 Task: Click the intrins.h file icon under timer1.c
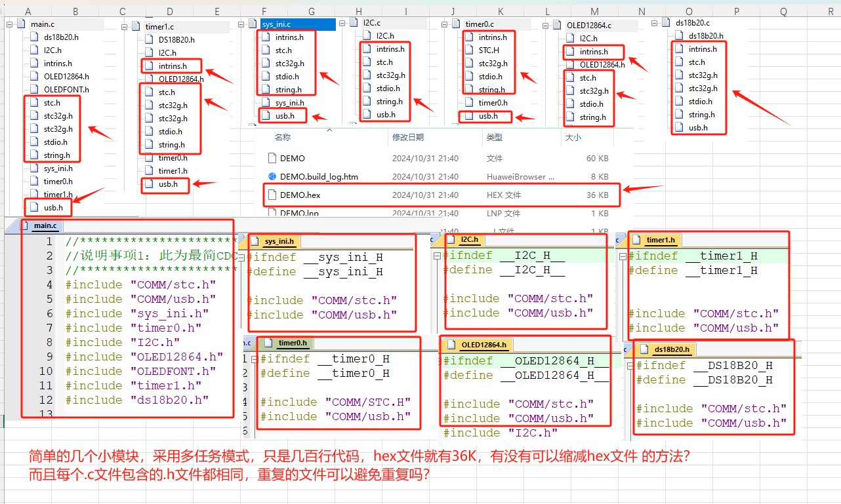150,66
